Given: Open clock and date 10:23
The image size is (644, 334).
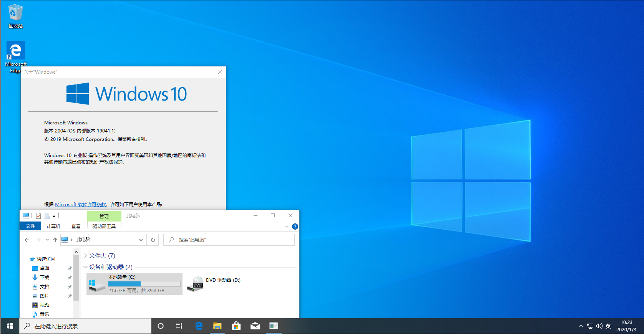Looking at the screenshot, I should (x=626, y=326).
